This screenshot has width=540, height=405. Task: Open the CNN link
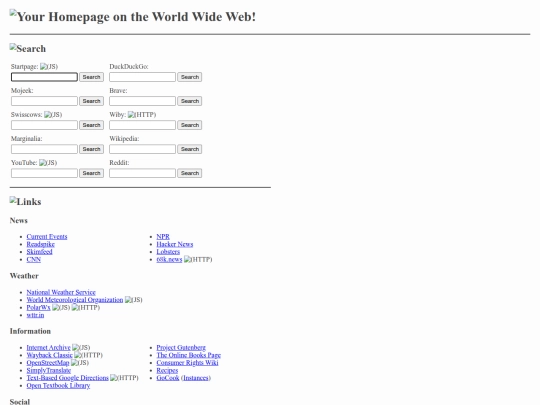(33, 259)
